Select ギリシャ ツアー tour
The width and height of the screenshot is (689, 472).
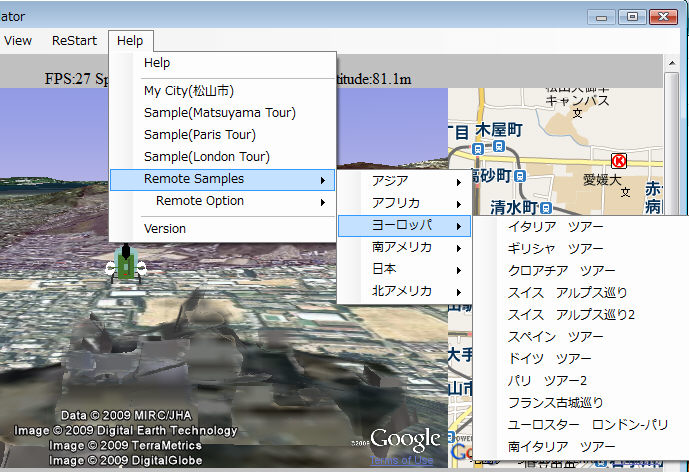click(x=555, y=249)
